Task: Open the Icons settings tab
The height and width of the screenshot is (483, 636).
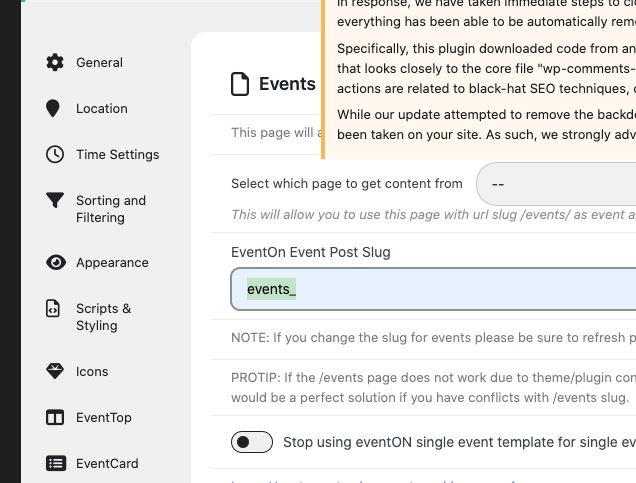Action: tap(92, 371)
